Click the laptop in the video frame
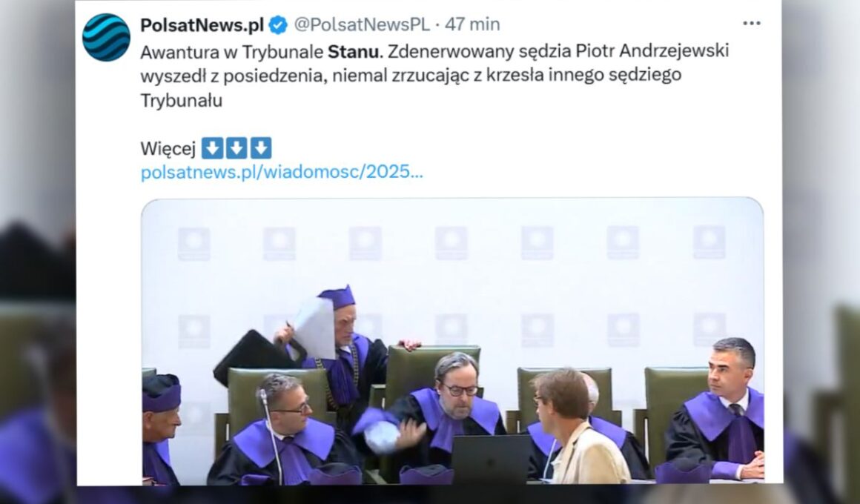 pos(491,459)
